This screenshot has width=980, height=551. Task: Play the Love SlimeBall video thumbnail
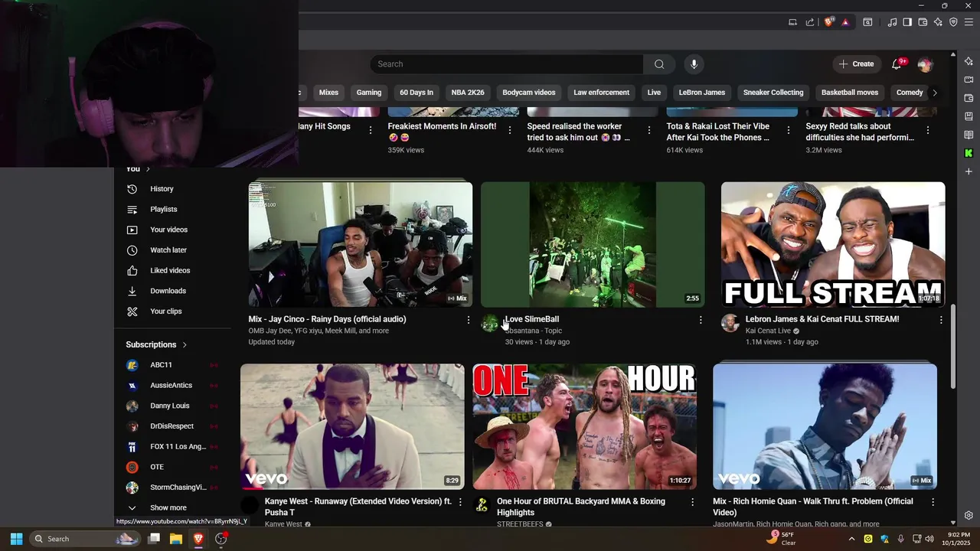tap(593, 245)
